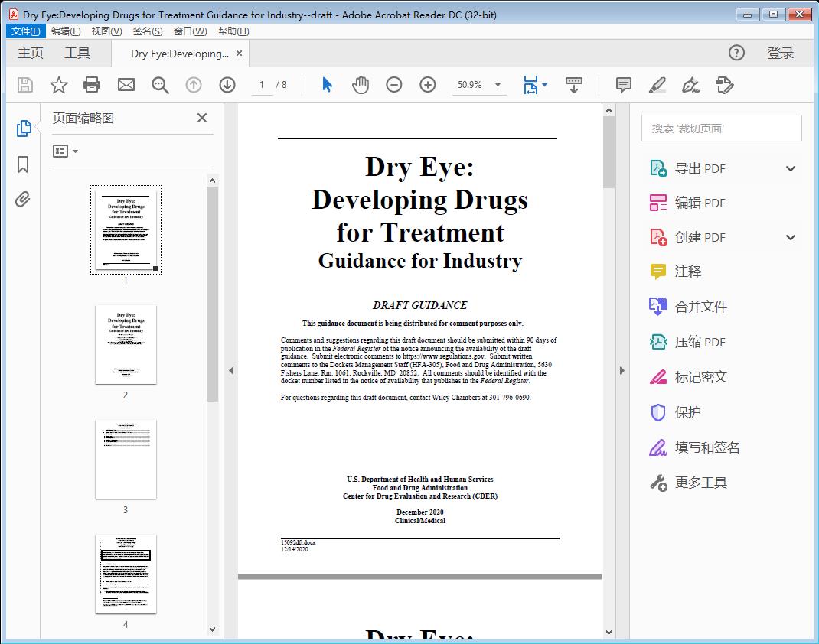Print the current PDF document
Screen dimensions: 819x644
pos(92,84)
